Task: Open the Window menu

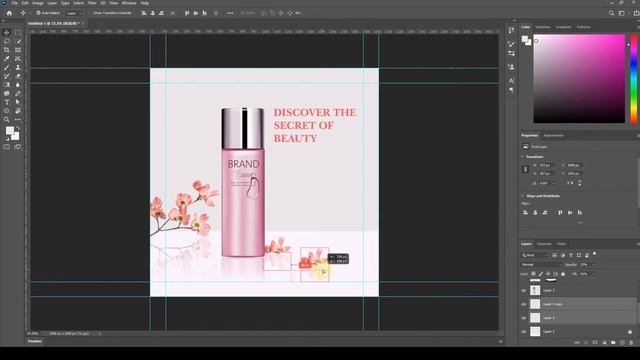Action: coord(129,3)
